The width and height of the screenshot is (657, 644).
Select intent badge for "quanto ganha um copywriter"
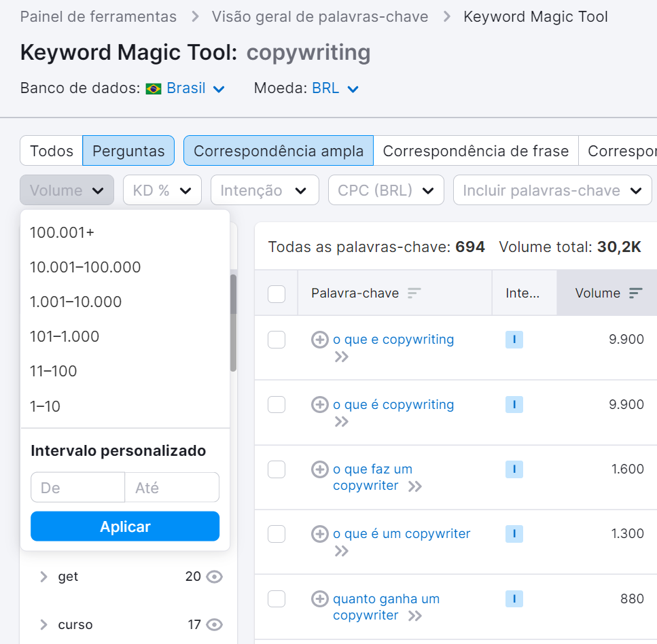tap(514, 598)
